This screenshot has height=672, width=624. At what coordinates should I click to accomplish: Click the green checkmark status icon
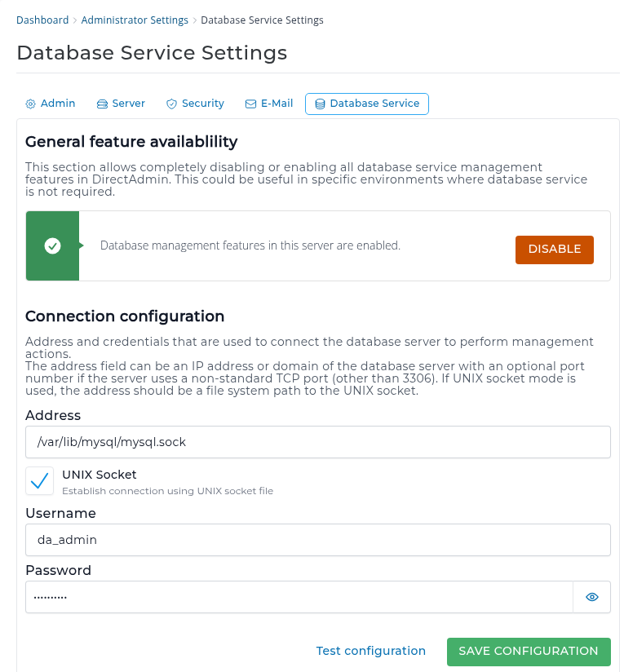[x=52, y=245]
